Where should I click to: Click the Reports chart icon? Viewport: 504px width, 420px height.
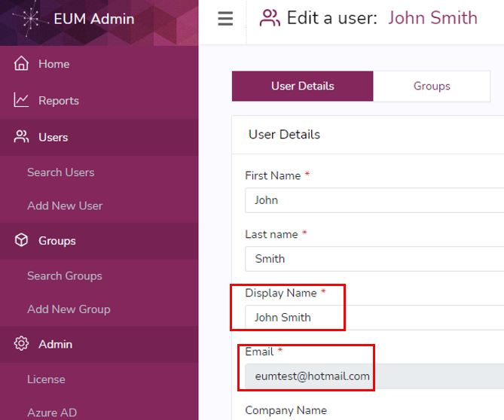click(21, 100)
